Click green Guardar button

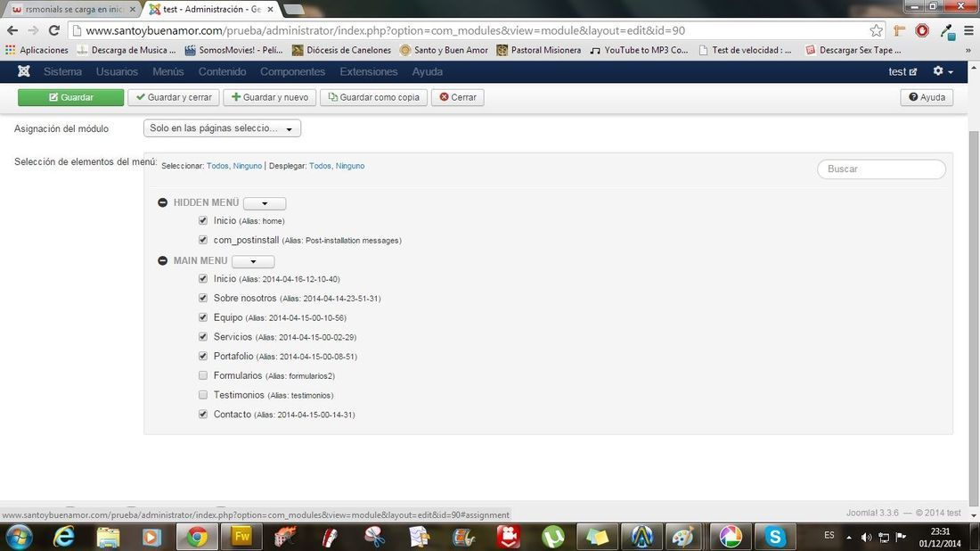click(x=70, y=97)
